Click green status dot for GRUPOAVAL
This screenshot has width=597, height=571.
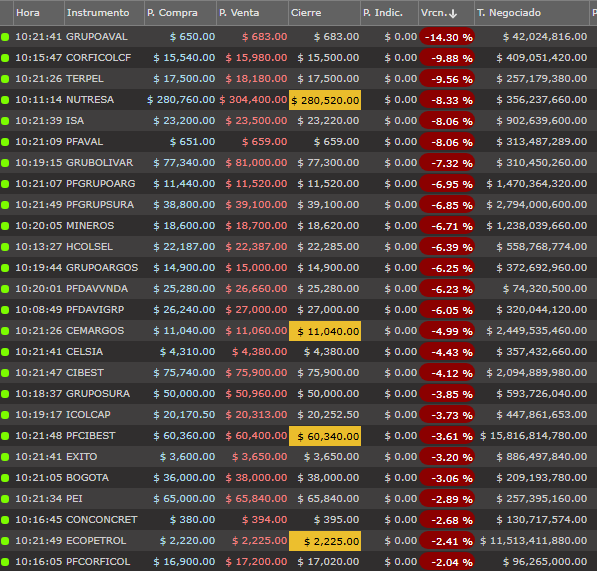[5, 37]
